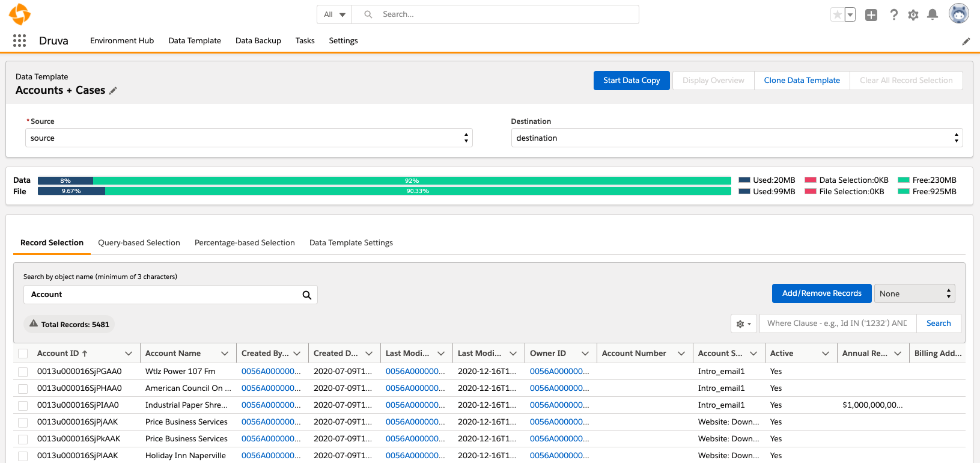This screenshot has height=463, width=980.
Task: Open the table settings gear menu
Action: point(744,323)
